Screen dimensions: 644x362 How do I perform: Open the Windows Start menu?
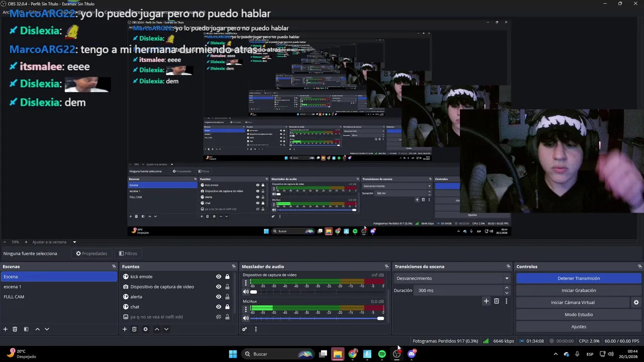click(x=233, y=354)
